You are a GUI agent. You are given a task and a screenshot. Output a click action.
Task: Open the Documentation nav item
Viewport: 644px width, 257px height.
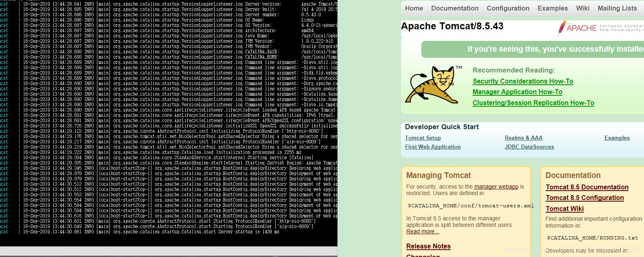point(455,8)
